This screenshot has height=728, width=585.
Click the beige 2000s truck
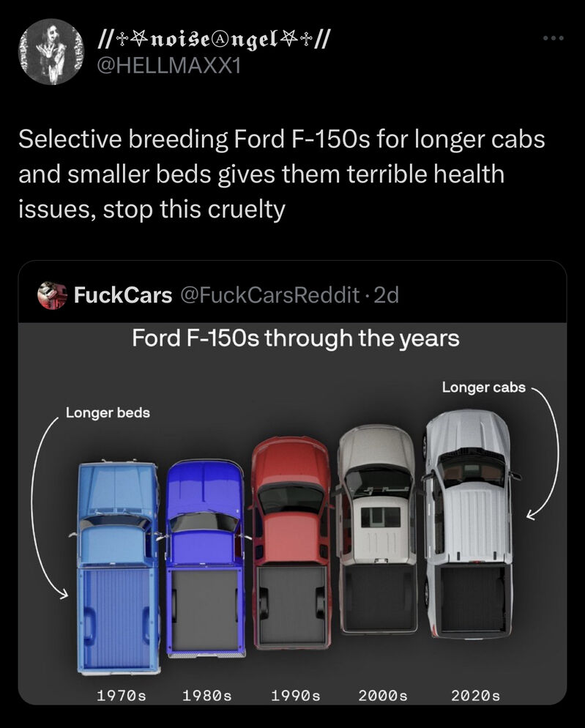[377, 530]
